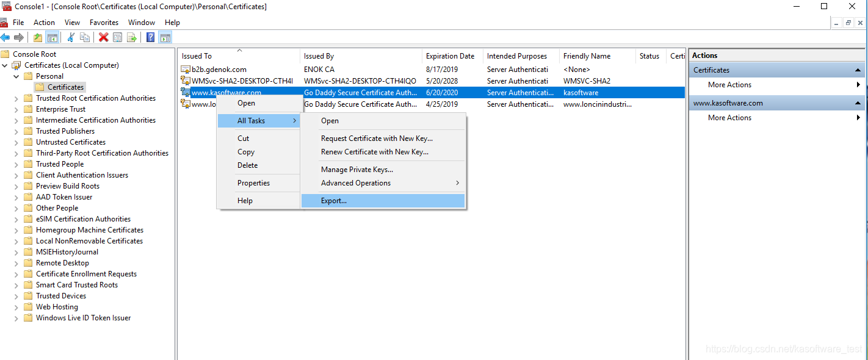Click the Up One Level folder icon
Viewport: 868px width, 360px height.
[x=38, y=38]
